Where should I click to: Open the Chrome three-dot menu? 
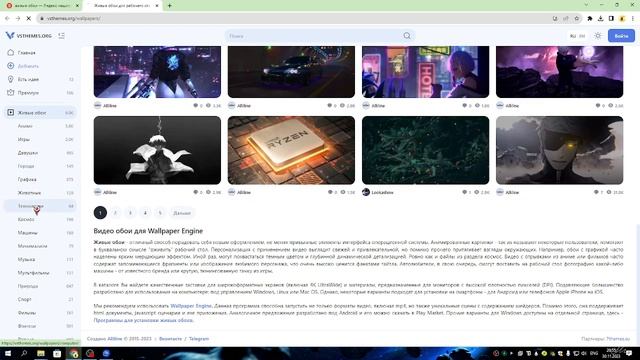tap(633, 18)
